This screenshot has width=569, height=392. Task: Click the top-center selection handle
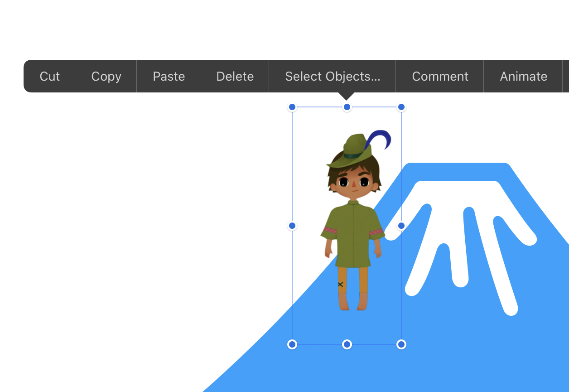347,107
